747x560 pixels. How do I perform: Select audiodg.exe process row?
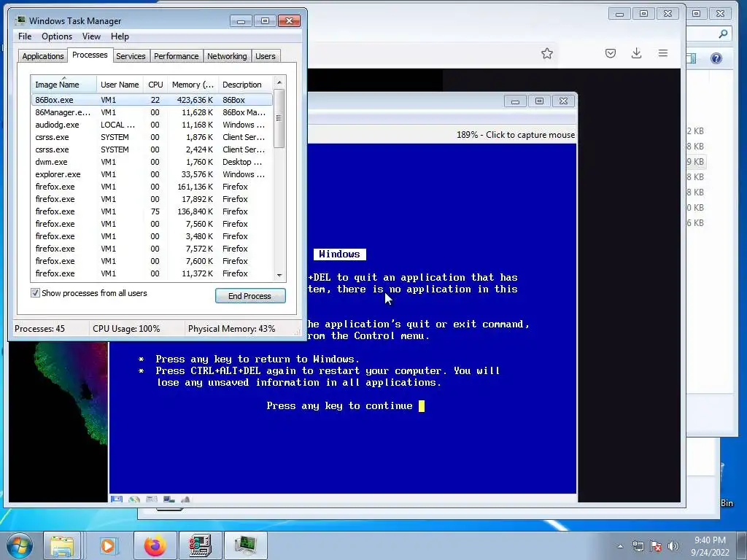(152, 125)
